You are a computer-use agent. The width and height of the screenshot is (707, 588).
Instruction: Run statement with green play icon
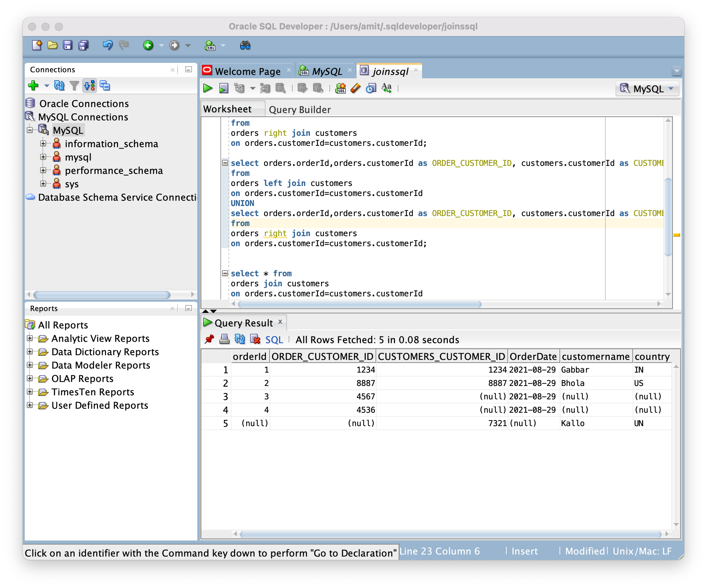click(208, 89)
